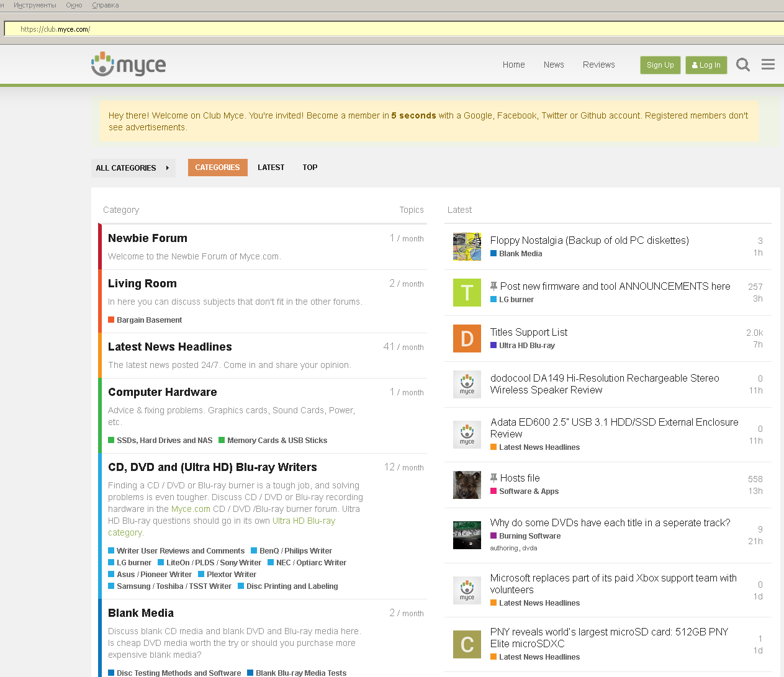Open SSDs, Hard Drives and NAS subcategory
The height and width of the screenshot is (677, 784).
pyautogui.click(x=160, y=441)
